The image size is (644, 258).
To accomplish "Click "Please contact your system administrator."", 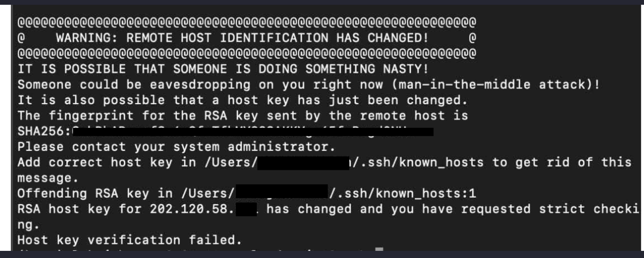I will pyautogui.click(x=176, y=147).
